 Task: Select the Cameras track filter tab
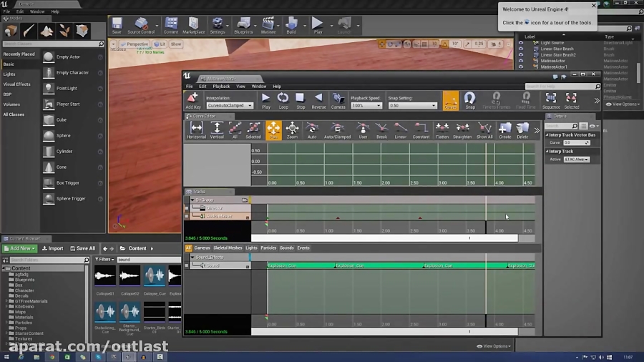click(202, 248)
